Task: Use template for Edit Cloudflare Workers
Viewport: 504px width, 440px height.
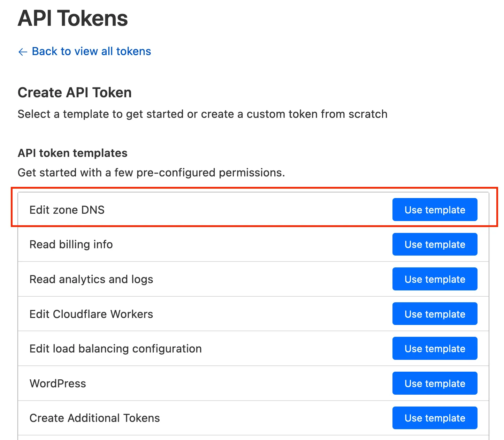Action: pyautogui.click(x=434, y=314)
